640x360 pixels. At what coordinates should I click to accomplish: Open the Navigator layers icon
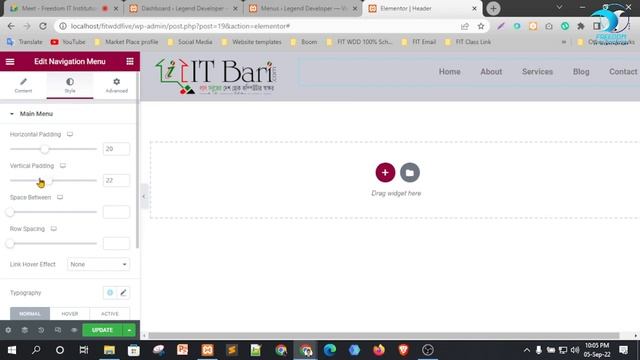click(x=24, y=330)
